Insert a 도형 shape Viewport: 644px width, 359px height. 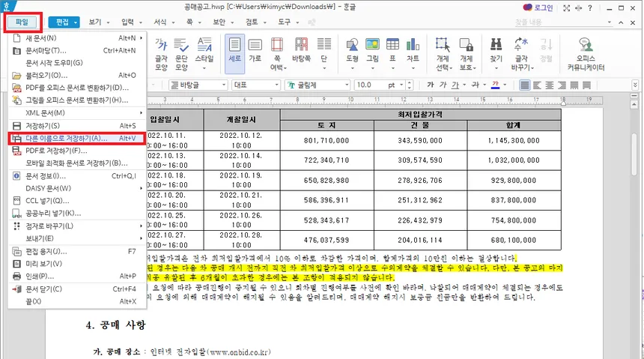(x=353, y=54)
